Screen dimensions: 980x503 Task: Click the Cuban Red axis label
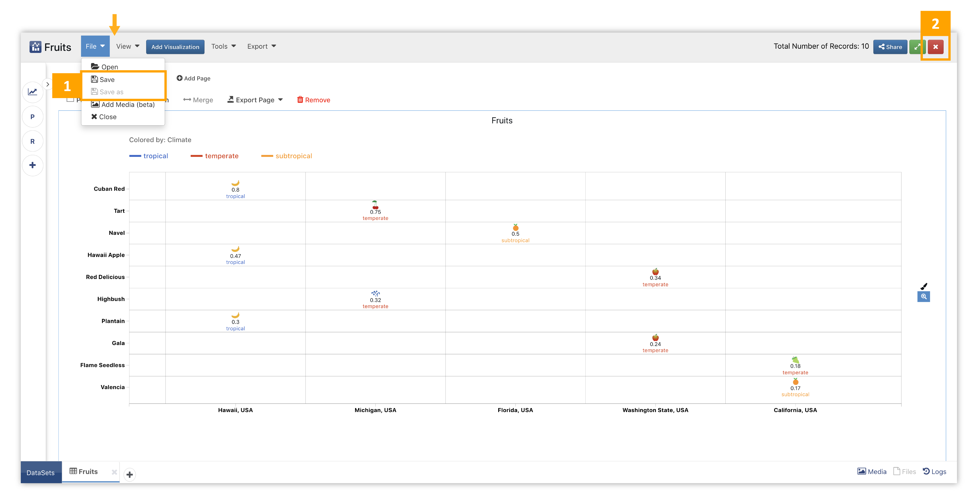coord(109,189)
